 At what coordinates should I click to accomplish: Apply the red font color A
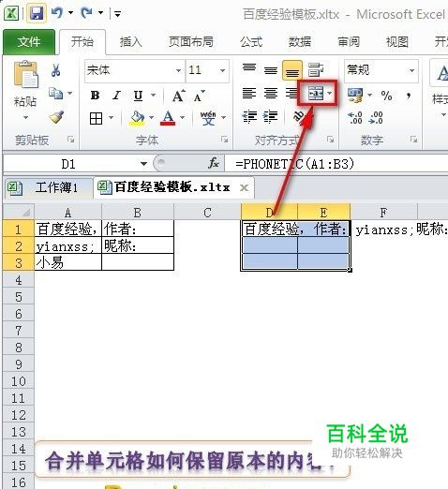pos(168,118)
